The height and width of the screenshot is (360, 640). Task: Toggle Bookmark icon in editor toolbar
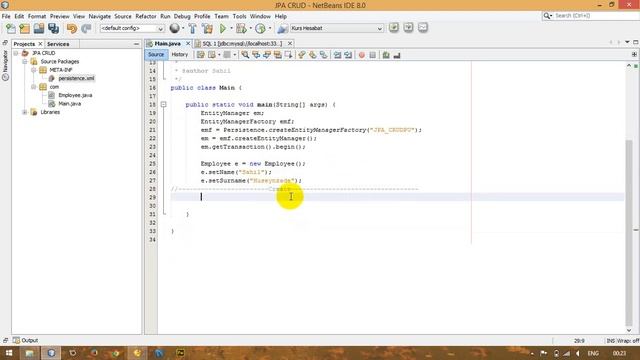(x=324, y=55)
